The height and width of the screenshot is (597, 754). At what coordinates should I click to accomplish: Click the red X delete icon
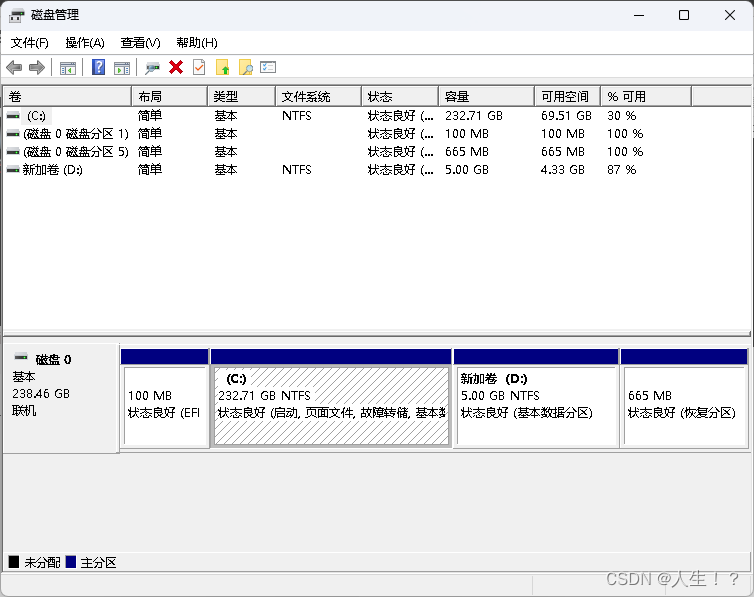176,67
